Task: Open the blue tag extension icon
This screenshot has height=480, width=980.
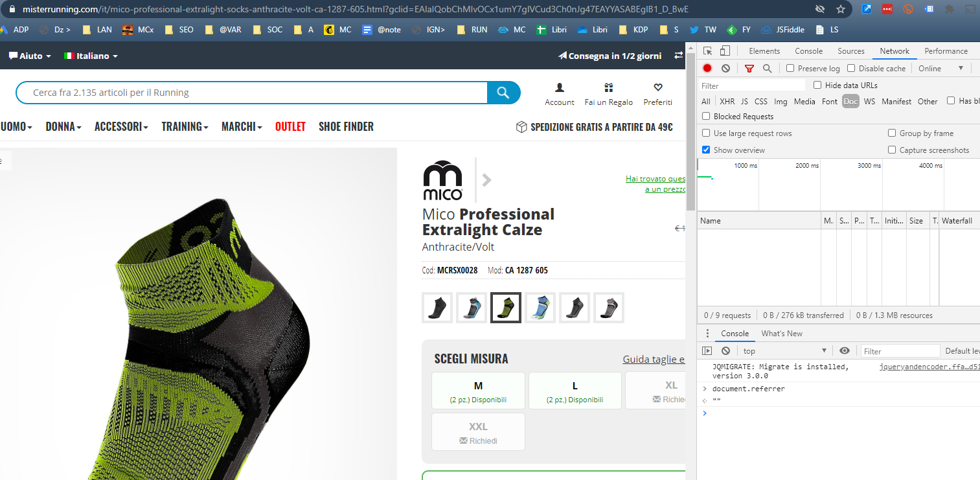Action: [929, 9]
